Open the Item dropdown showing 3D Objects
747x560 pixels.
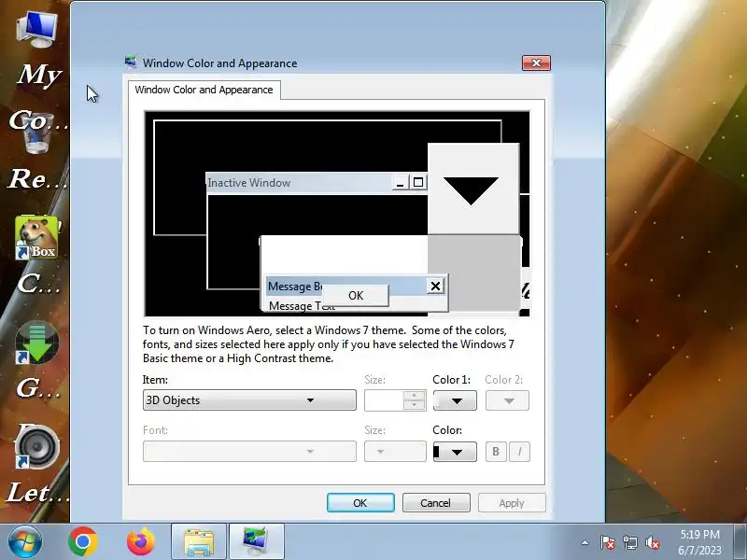pyautogui.click(x=249, y=400)
